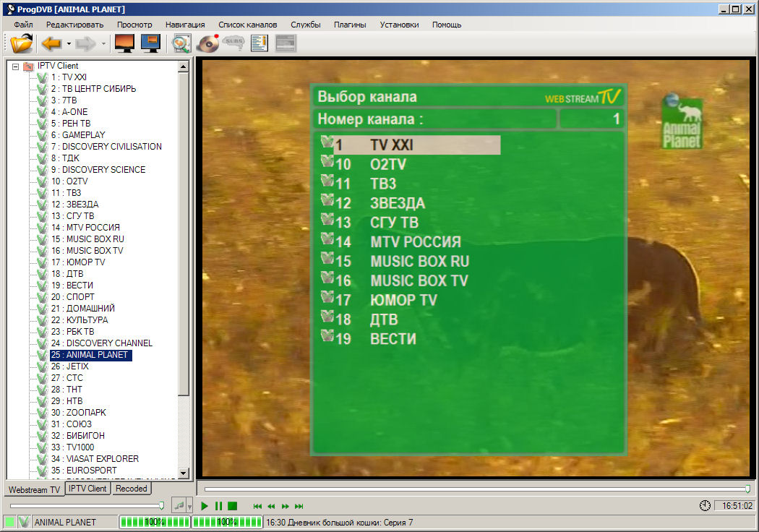Click the green Play button
The image size is (759, 532).
tap(205, 507)
